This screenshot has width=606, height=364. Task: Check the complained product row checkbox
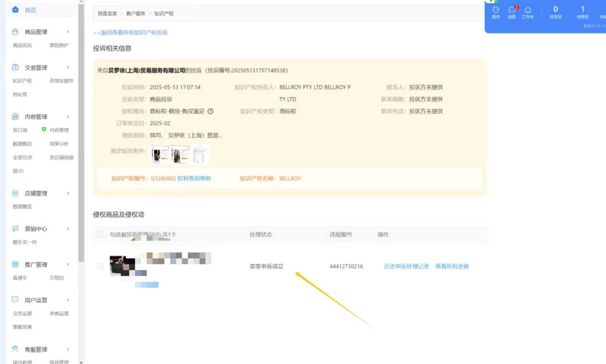[x=100, y=266]
